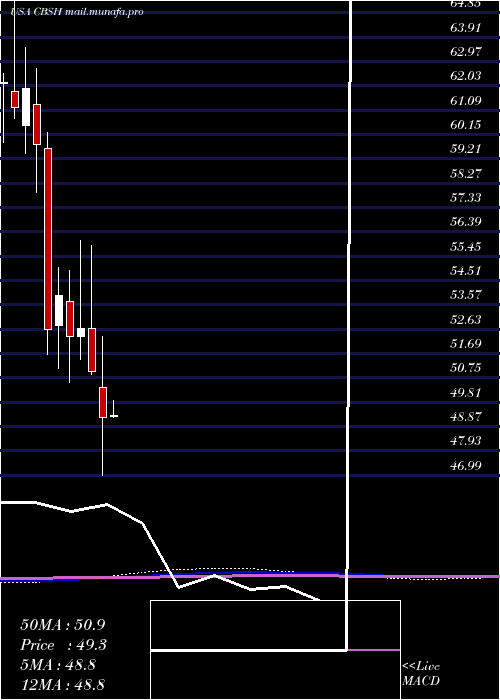Screen dimensions: 500x700
Task: Select the 60.15 price axis label
Action: pyautogui.click(x=467, y=125)
